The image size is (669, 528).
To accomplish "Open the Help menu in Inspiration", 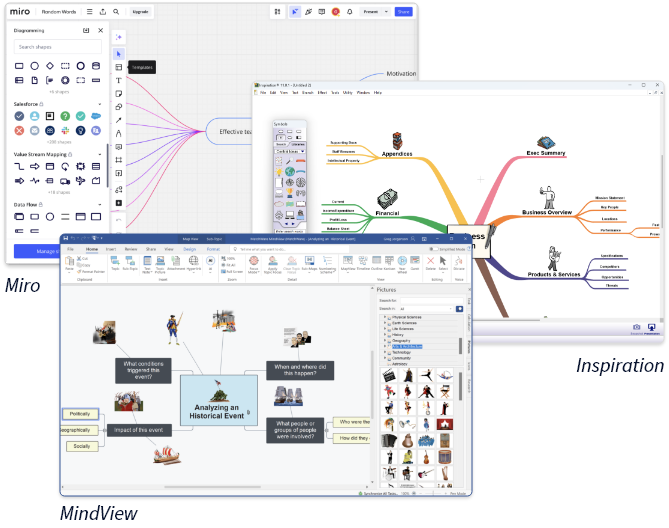I will pyautogui.click(x=378, y=93).
